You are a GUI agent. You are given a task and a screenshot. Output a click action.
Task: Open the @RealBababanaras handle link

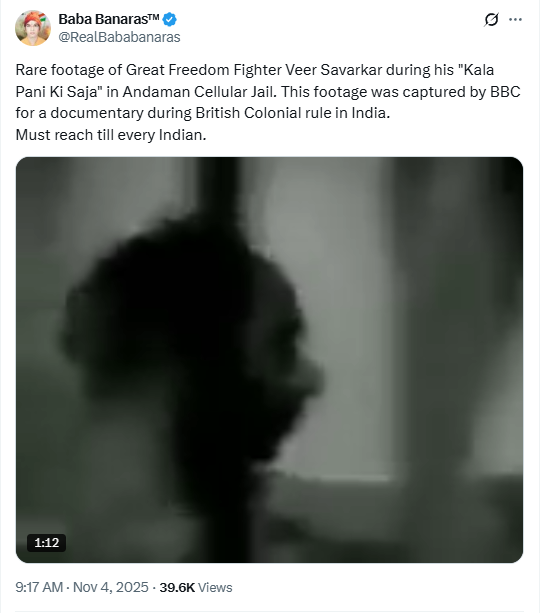[x=119, y=37]
